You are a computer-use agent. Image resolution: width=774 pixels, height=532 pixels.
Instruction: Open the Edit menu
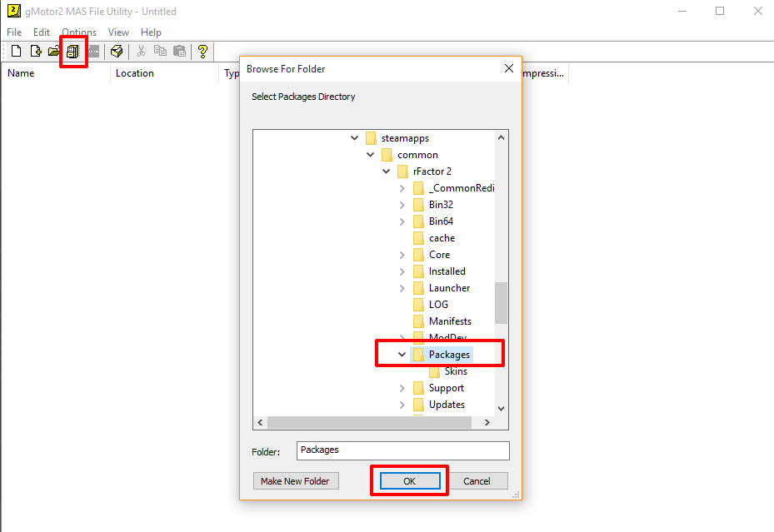coord(42,32)
